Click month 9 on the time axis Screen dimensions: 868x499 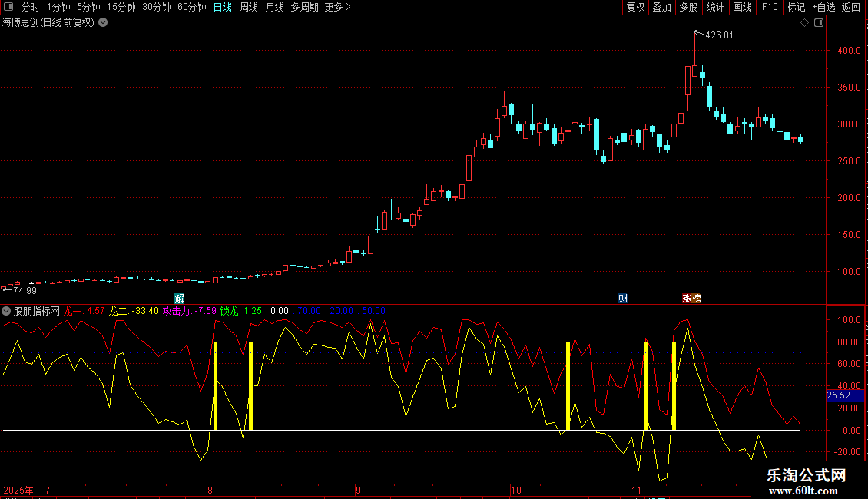point(358,491)
